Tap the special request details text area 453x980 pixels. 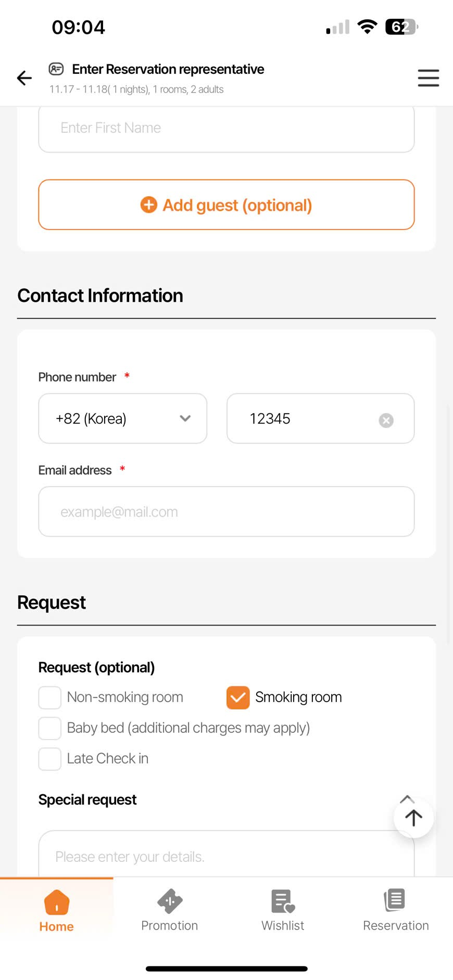219,855
